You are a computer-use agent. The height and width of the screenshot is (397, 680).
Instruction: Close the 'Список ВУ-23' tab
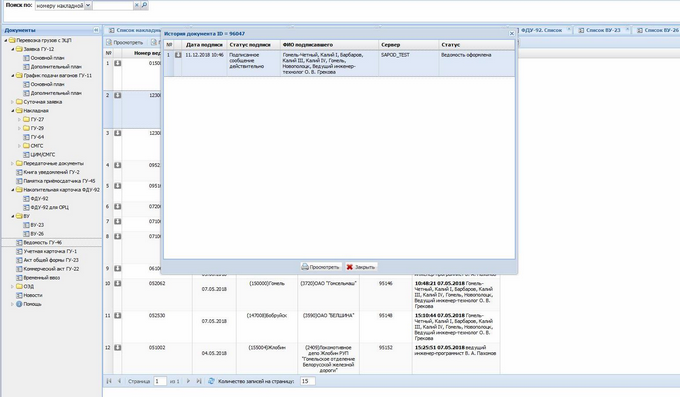pyautogui.click(x=627, y=29)
